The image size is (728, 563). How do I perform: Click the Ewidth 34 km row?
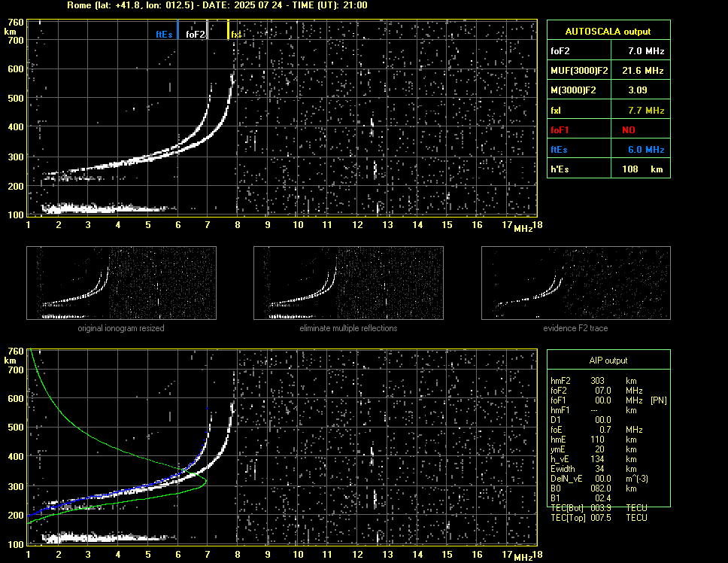[x=594, y=469]
